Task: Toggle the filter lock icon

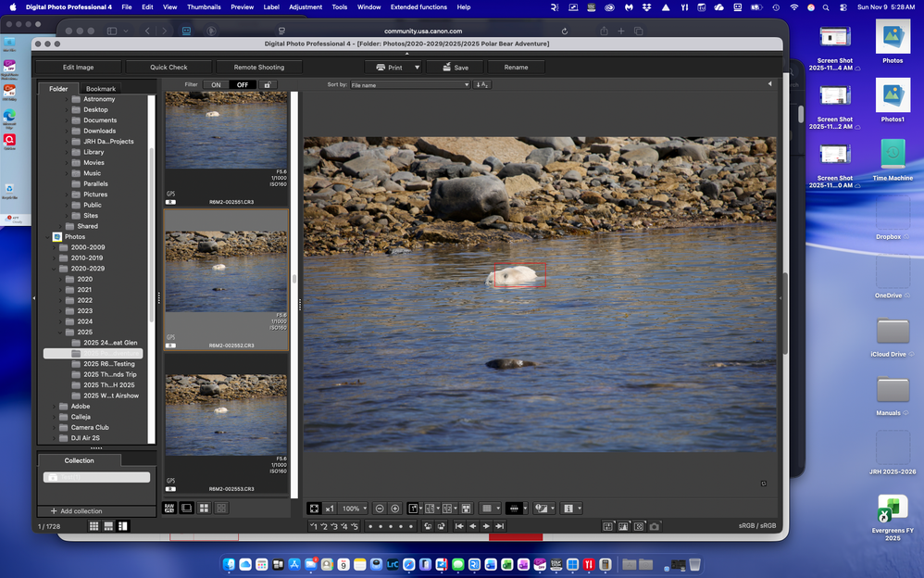Action: pos(268,84)
